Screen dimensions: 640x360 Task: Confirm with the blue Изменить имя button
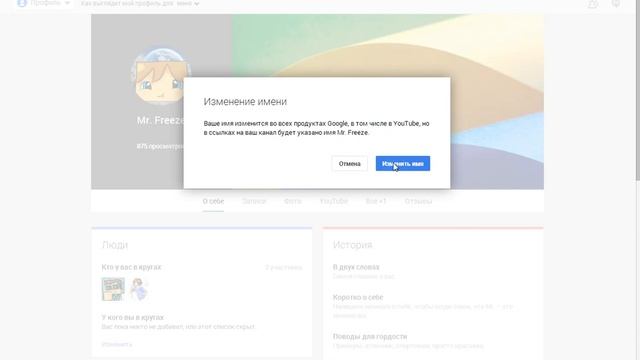(x=402, y=164)
